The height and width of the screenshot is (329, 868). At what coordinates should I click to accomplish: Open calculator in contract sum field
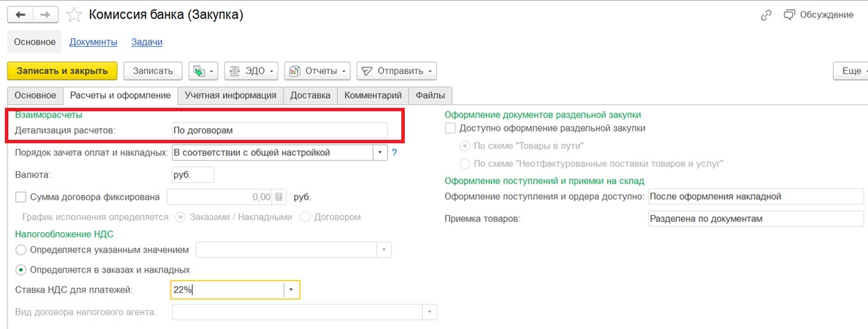279,197
